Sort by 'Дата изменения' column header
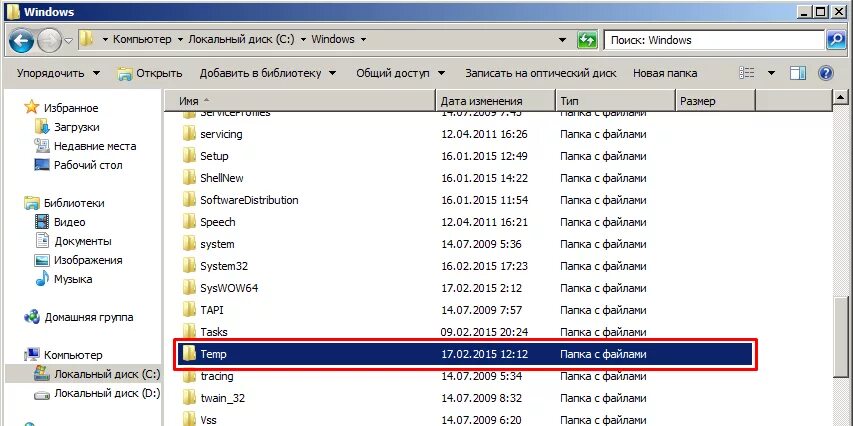 (x=496, y=101)
